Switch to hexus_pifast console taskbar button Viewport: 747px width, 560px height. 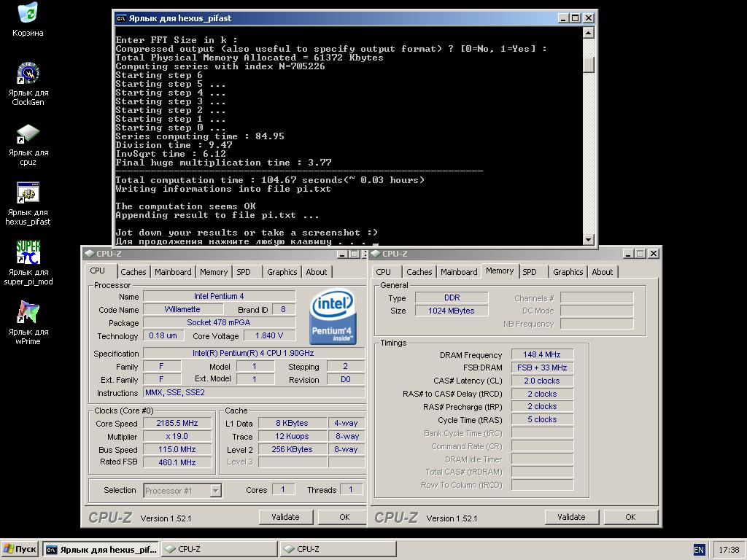(101, 549)
